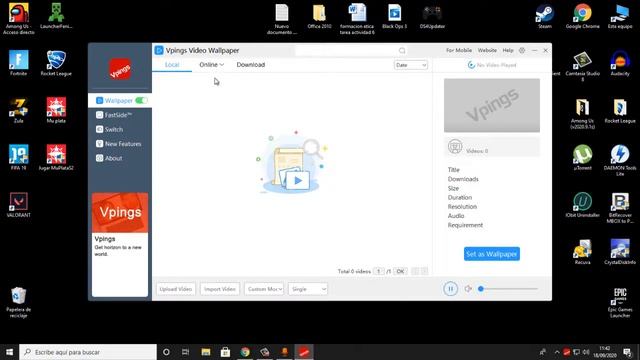
Task: Click the Set as Wallpaper button
Action: click(x=492, y=254)
